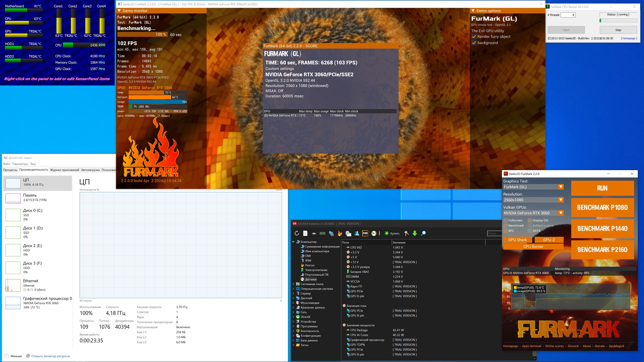Click the AIDA64 vertical scrollbar down arrow

[x=535, y=358]
